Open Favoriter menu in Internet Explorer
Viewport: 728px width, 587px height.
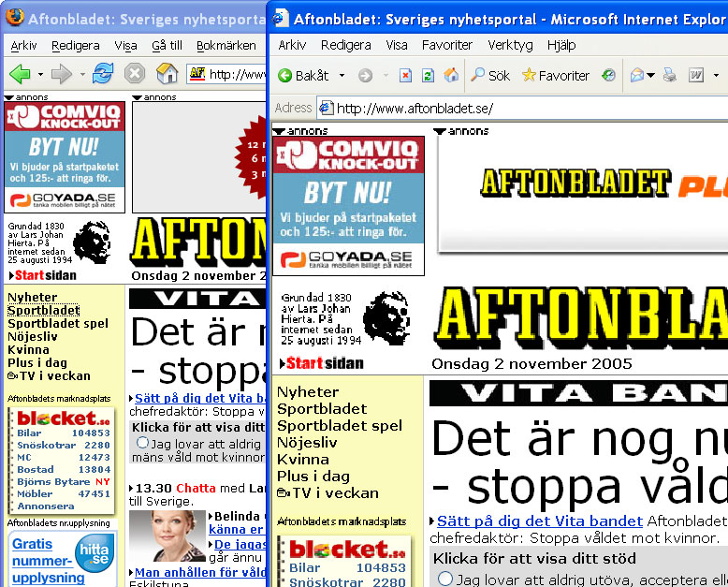pos(447,45)
